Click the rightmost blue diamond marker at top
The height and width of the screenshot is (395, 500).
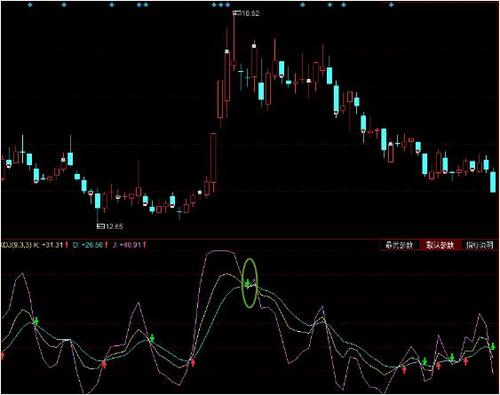click(x=391, y=5)
